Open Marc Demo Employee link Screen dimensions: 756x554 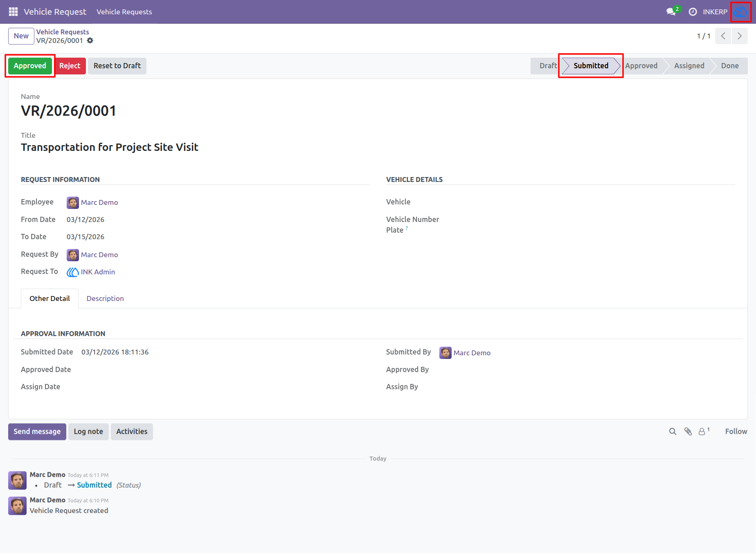[99, 202]
